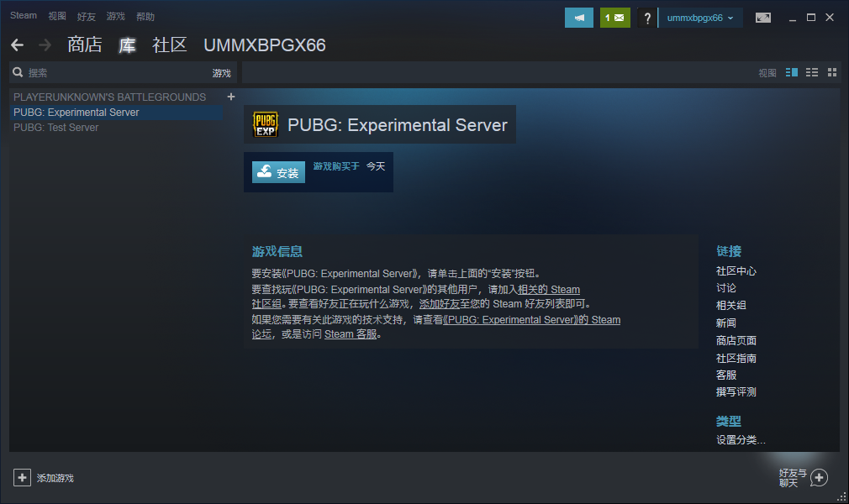Open the announcements megaphone icon
Image resolution: width=849 pixels, height=504 pixels.
pos(579,18)
